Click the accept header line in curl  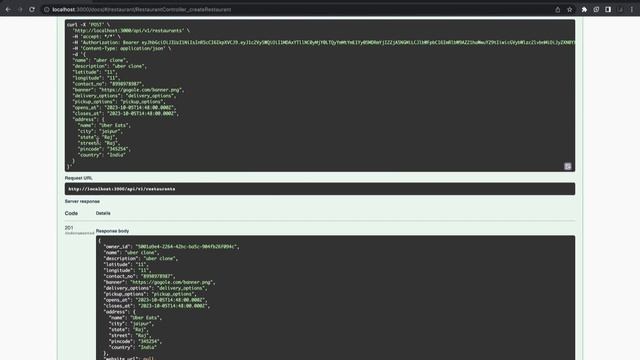[96, 36]
